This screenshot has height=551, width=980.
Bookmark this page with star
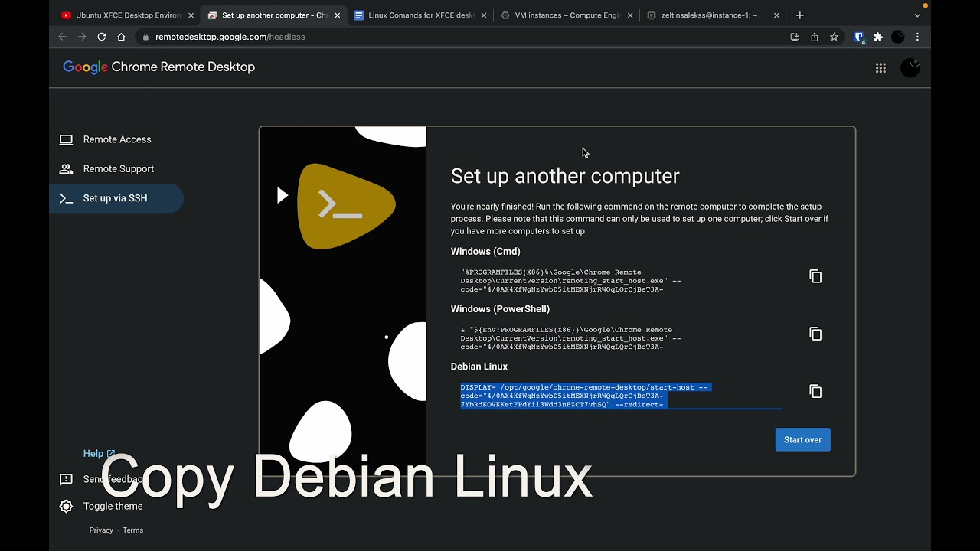835,37
